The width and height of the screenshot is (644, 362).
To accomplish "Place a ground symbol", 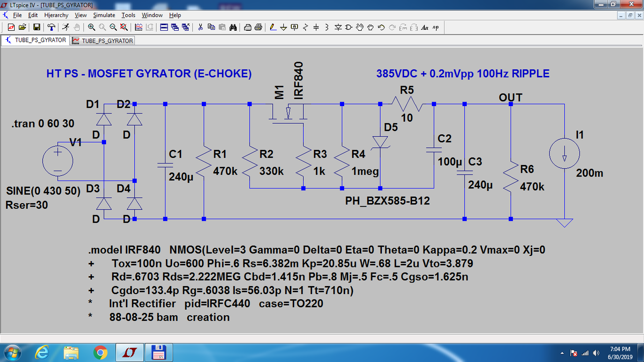I will pyautogui.click(x=283, y=27).
